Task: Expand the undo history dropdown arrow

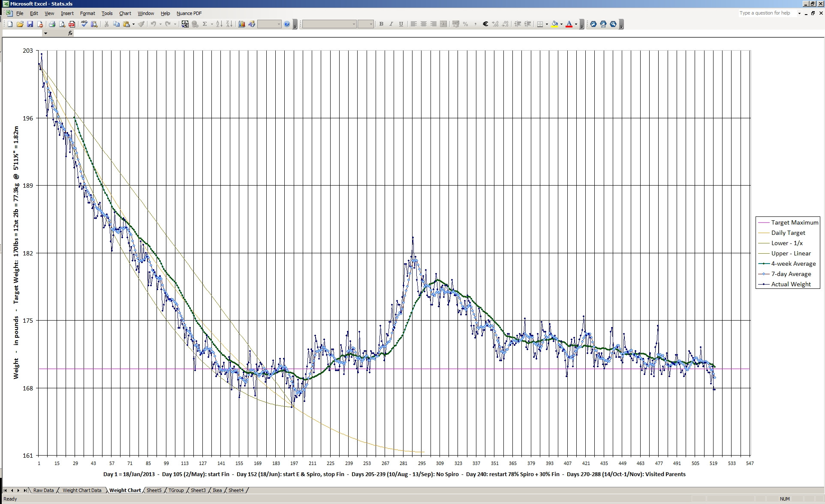Action: (x=160, y=24)
